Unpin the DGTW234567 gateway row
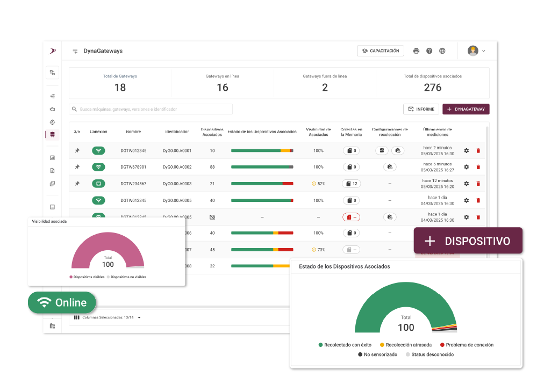The height and width of the screenshot is (392, 551). (77, 184)
